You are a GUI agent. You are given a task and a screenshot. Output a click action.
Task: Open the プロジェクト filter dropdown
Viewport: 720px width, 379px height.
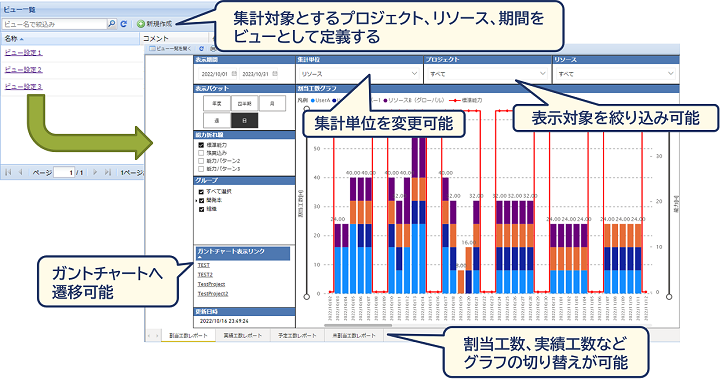487,74
